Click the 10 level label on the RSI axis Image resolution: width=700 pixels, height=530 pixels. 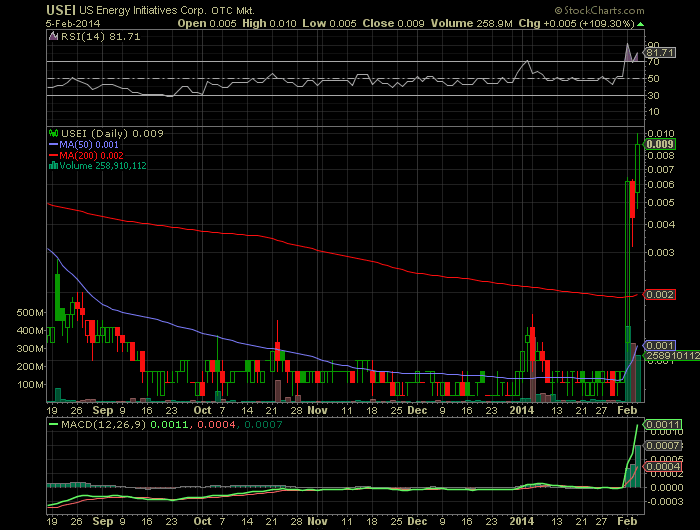click(654, 112)
